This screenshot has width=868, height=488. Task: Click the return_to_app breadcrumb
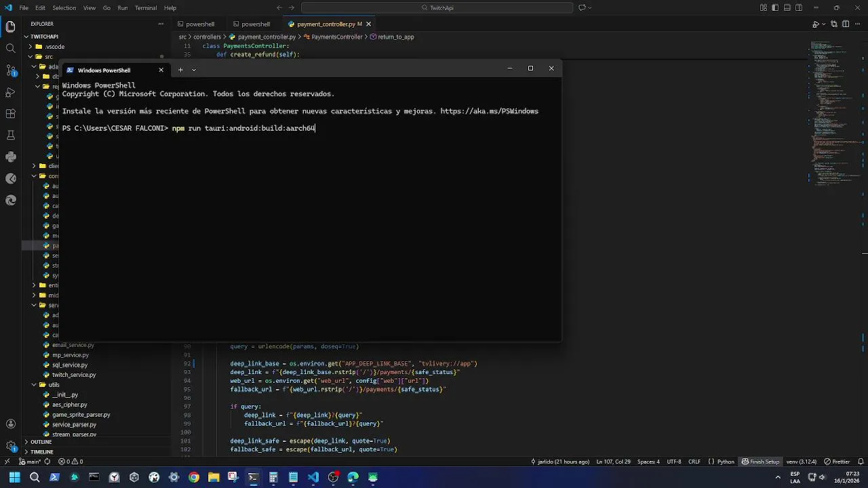(392, 37)
